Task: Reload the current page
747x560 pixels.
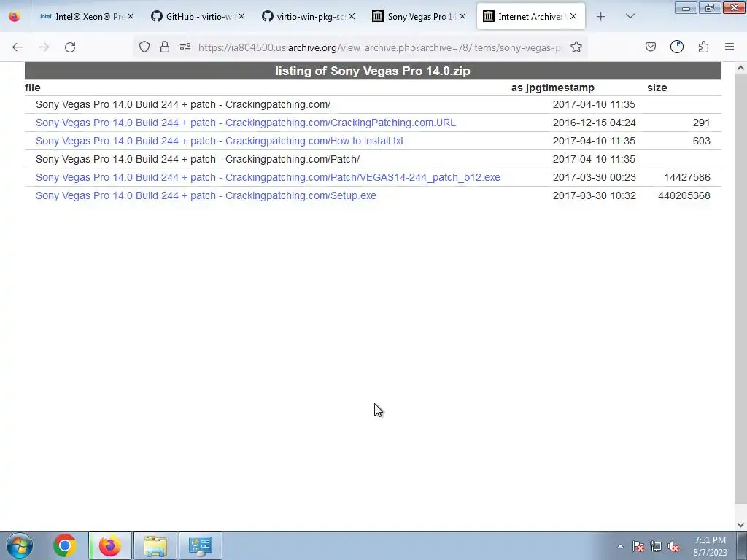Action: click(x=70, y=47)
